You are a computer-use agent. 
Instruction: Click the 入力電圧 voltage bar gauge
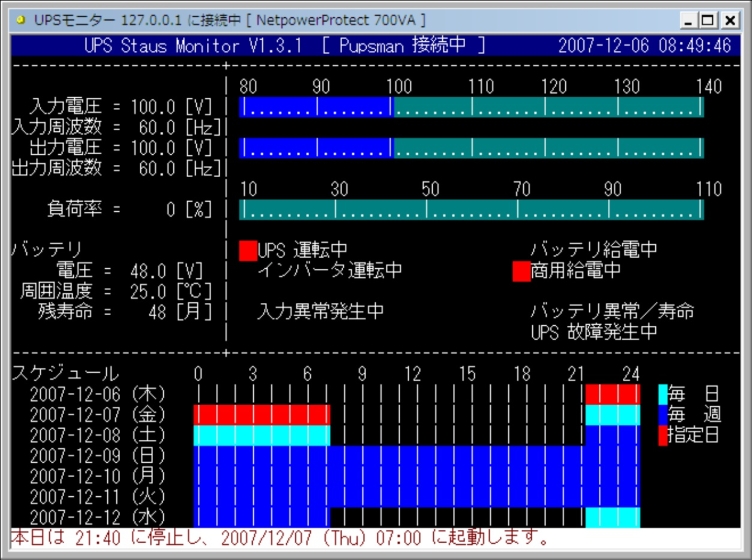[x=471, y=107]
